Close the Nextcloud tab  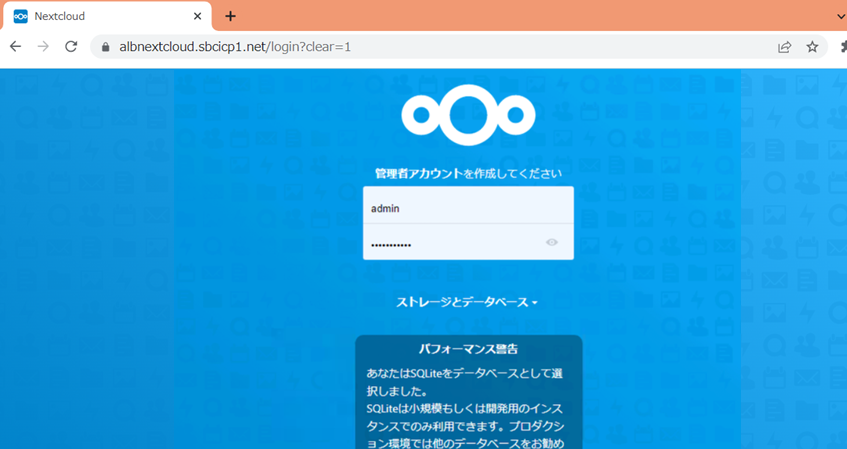click(x=198, y=16)
